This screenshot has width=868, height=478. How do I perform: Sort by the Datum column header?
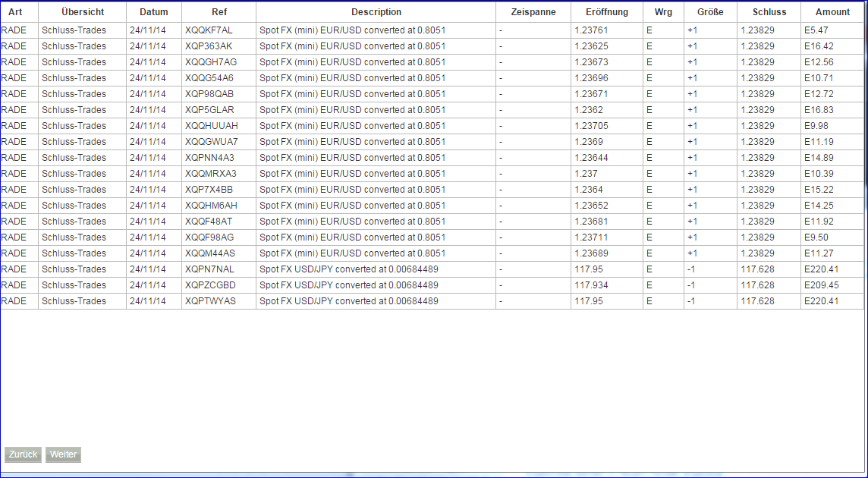pyautogui.click(x=153, y=12)
